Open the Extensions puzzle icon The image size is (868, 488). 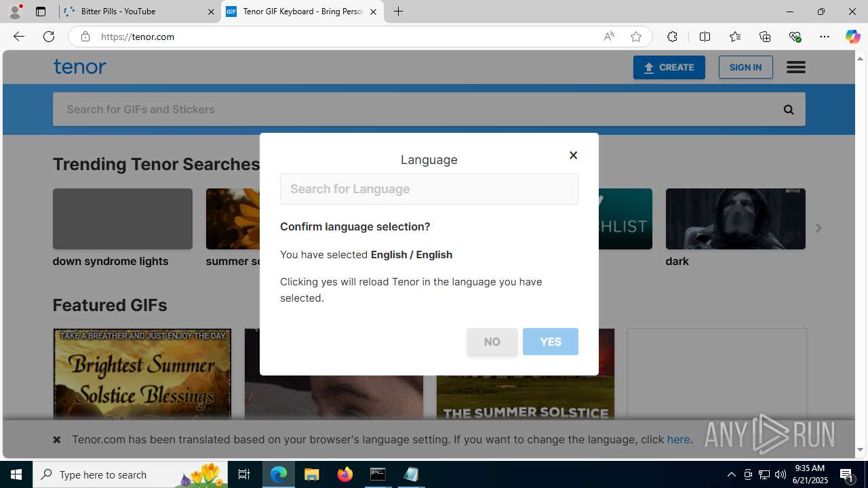[x=672, y=37]
